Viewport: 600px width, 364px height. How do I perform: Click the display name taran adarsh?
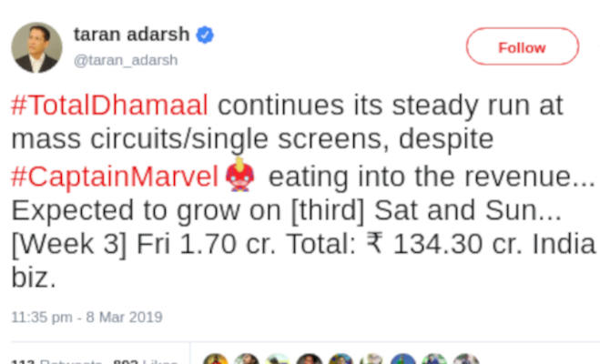[131, 35]
